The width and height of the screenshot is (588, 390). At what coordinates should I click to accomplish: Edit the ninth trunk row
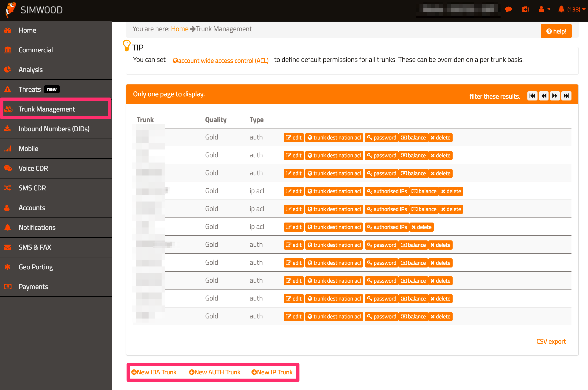[x=294, y=281]
